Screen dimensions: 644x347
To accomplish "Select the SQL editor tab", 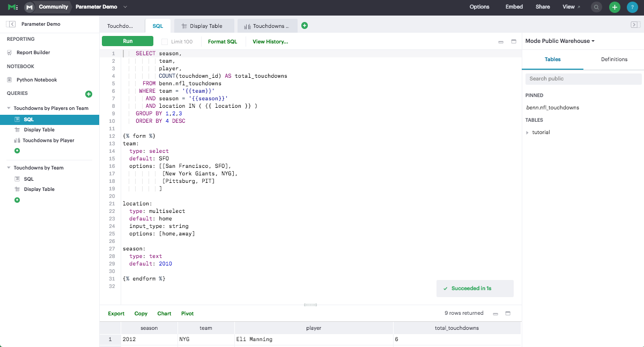I will point(158,26).
